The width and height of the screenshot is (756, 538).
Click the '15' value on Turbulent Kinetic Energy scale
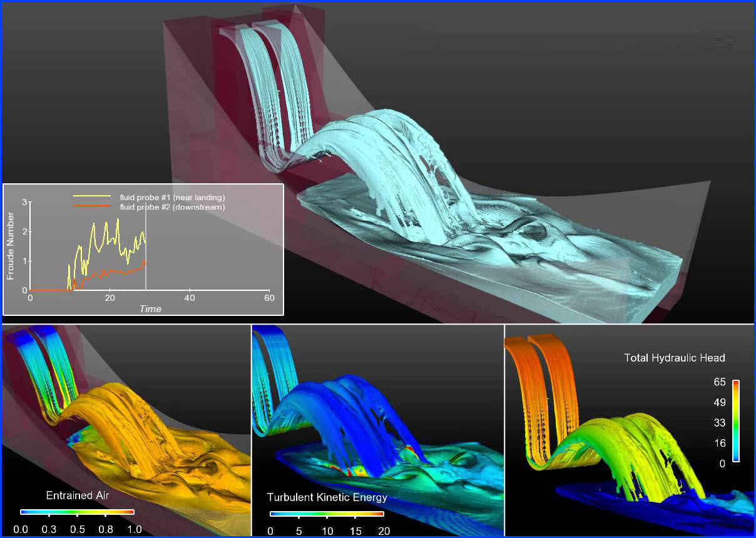click(355, 531)
